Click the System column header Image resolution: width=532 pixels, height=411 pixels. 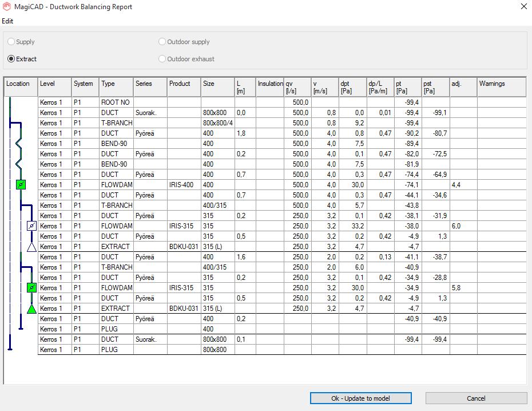click(x=85, y=87)
